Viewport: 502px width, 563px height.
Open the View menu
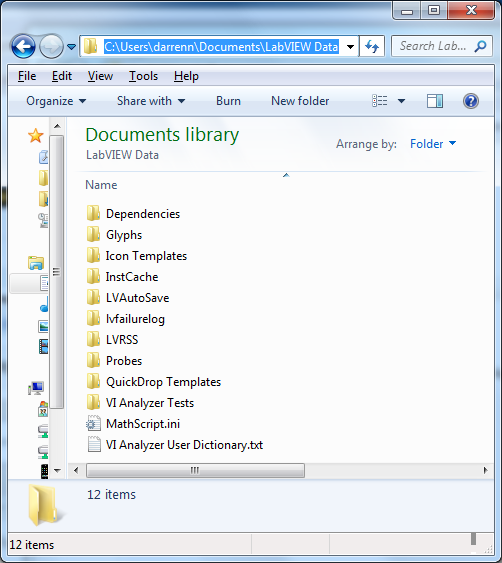(x=100, y=76)
